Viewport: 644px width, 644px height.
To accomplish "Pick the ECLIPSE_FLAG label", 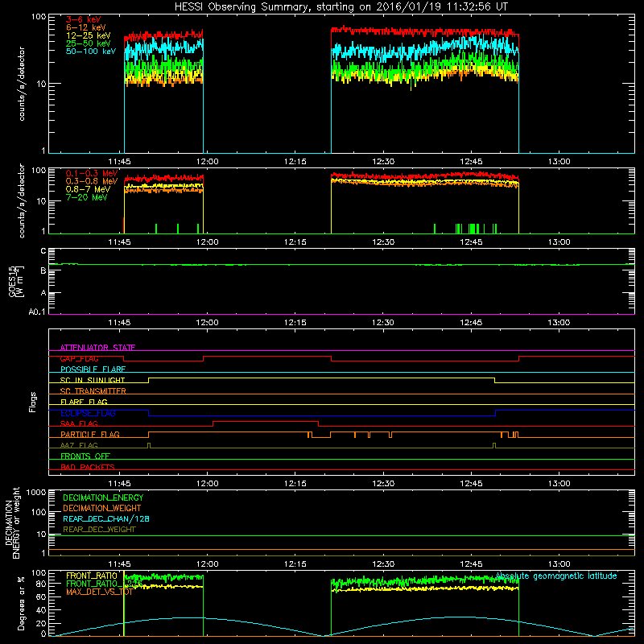I will 88,413.
